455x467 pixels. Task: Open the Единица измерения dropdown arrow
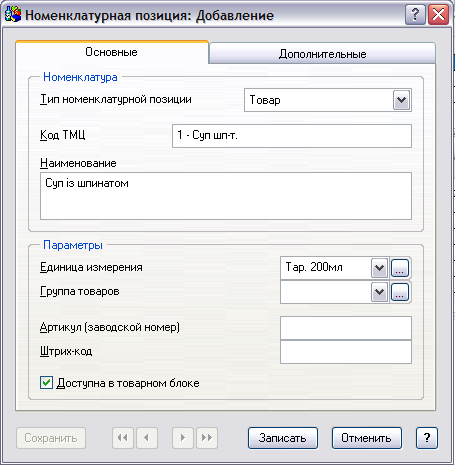379,268
